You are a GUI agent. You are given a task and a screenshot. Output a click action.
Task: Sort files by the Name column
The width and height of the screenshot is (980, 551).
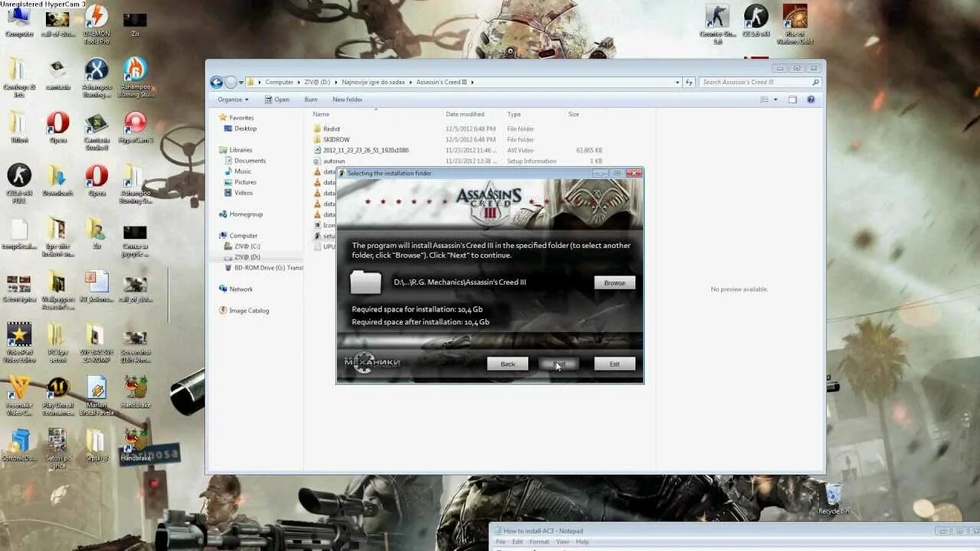(x=321, y=114)
